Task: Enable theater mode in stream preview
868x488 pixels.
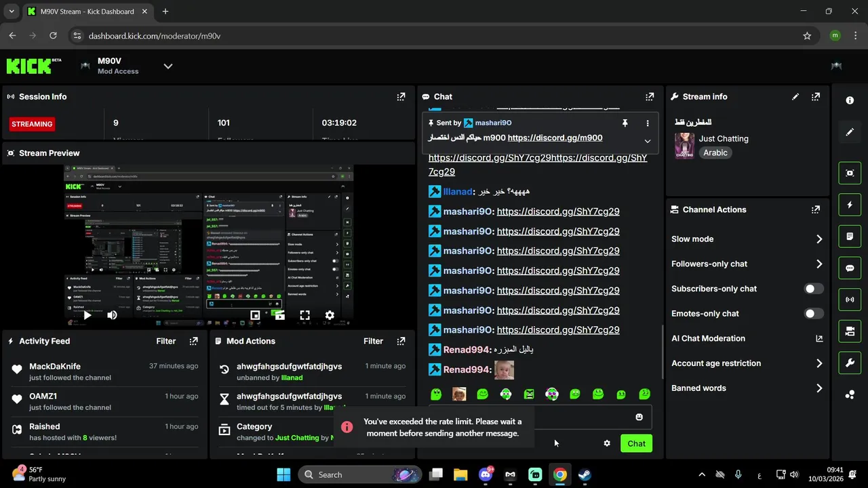Action: click(x=279, y=315)
